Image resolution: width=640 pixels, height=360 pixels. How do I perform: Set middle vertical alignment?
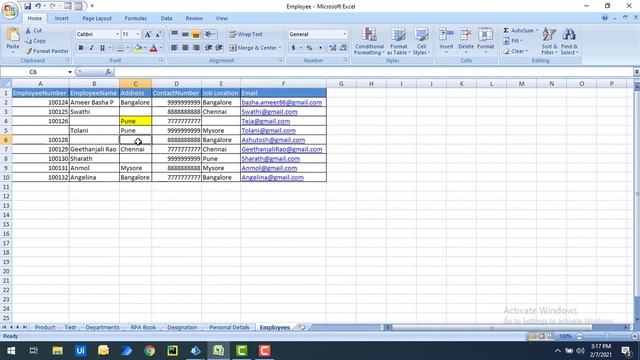pos(185,34)
